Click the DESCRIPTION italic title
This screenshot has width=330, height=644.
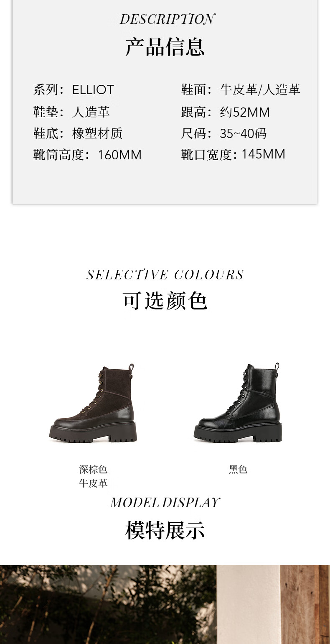167,19
